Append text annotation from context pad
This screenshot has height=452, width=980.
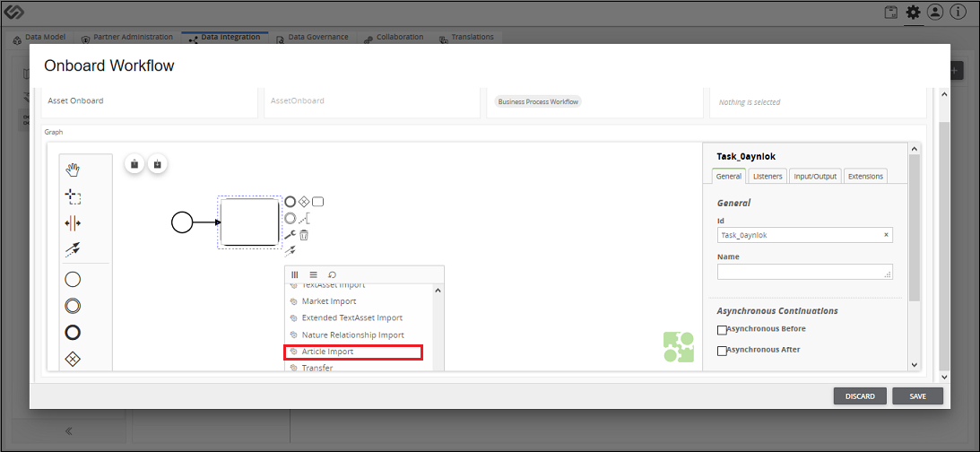point(304,219)
